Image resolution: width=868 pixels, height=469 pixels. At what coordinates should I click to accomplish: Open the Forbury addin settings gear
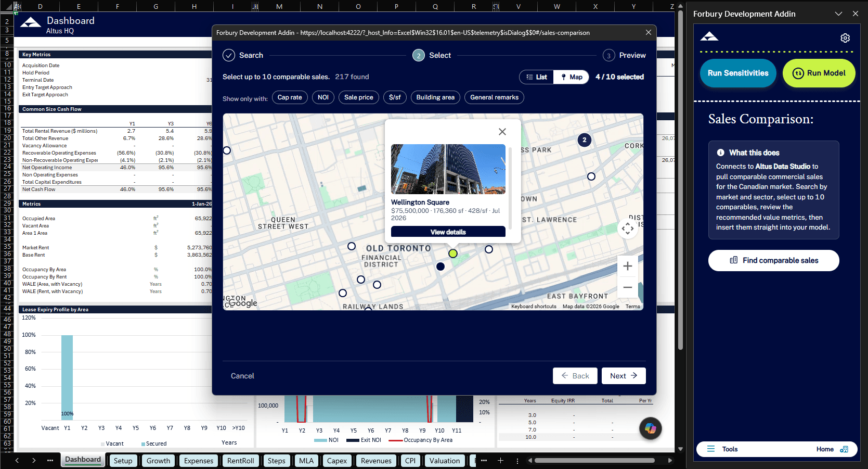tap(845, 38)
